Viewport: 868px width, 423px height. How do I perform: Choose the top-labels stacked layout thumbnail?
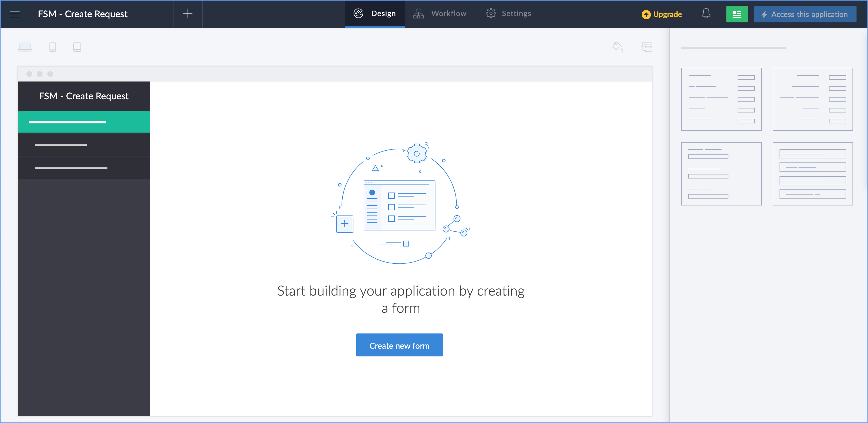[x=721, y=173]
